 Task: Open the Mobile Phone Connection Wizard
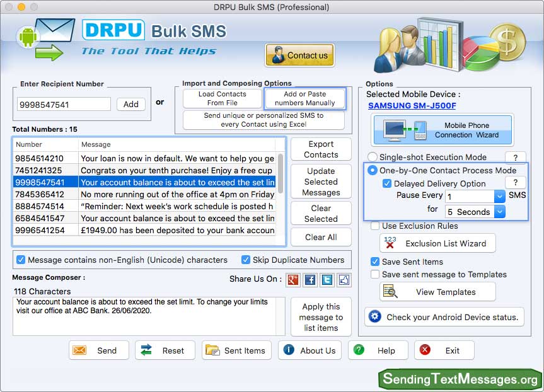[x=443, y=130]
